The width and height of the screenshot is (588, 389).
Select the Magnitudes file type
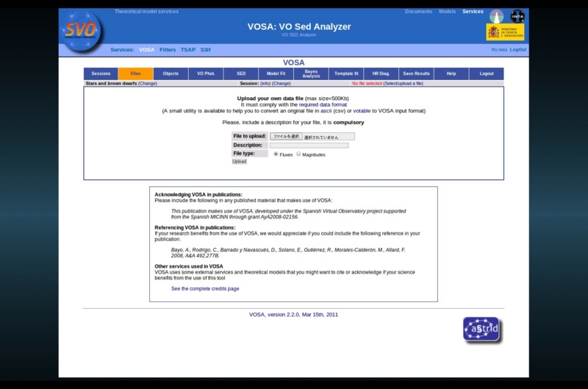coord(298,154)
